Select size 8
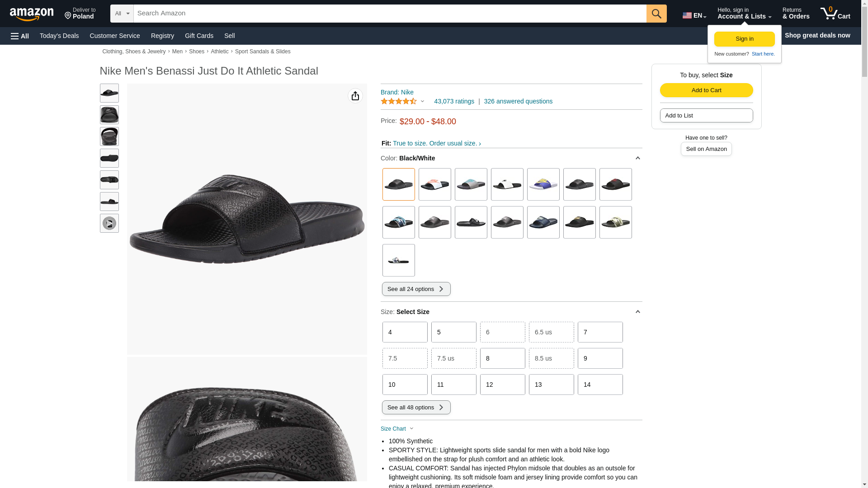 coord(503,358)
